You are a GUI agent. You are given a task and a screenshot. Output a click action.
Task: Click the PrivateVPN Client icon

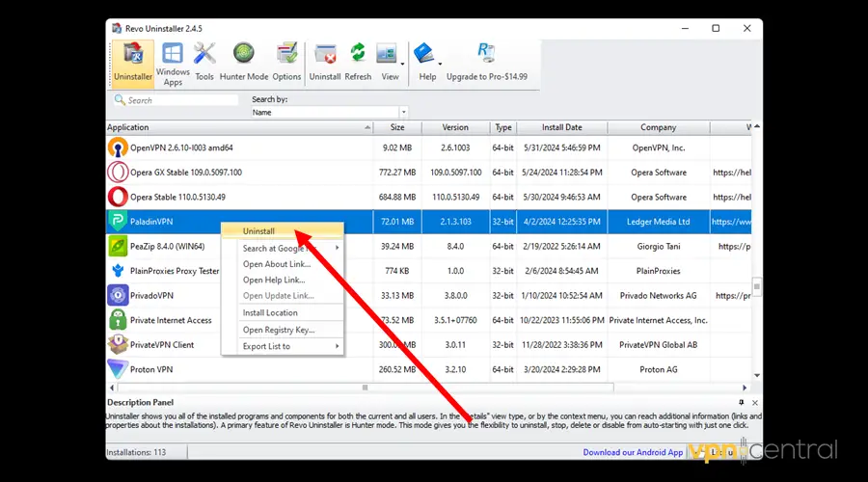[118, 345]
